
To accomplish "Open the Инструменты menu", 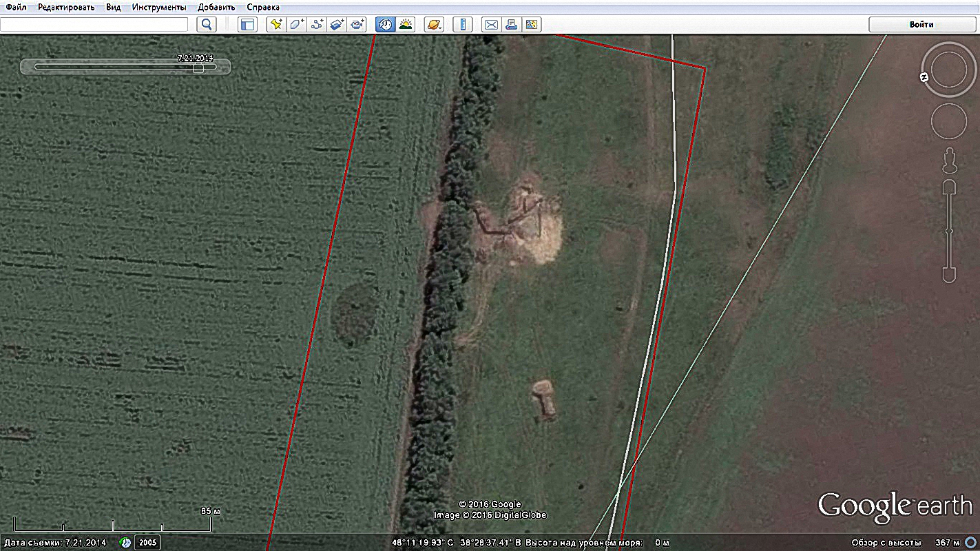I will (x=159, y=7).
